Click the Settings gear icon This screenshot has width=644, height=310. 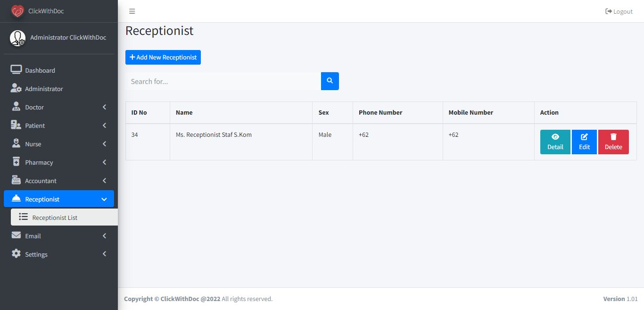coord(16,254)
